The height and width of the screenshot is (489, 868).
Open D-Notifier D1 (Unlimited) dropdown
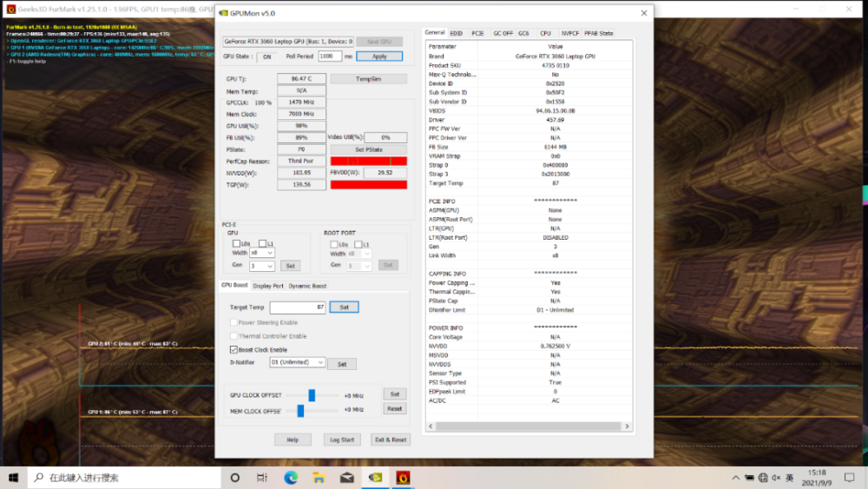point(297,362)
